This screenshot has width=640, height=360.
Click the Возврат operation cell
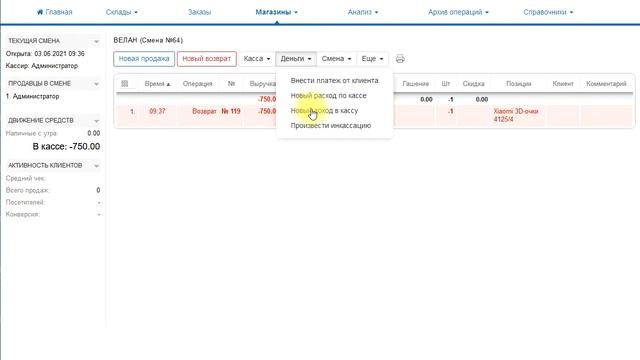pos(204,111)
